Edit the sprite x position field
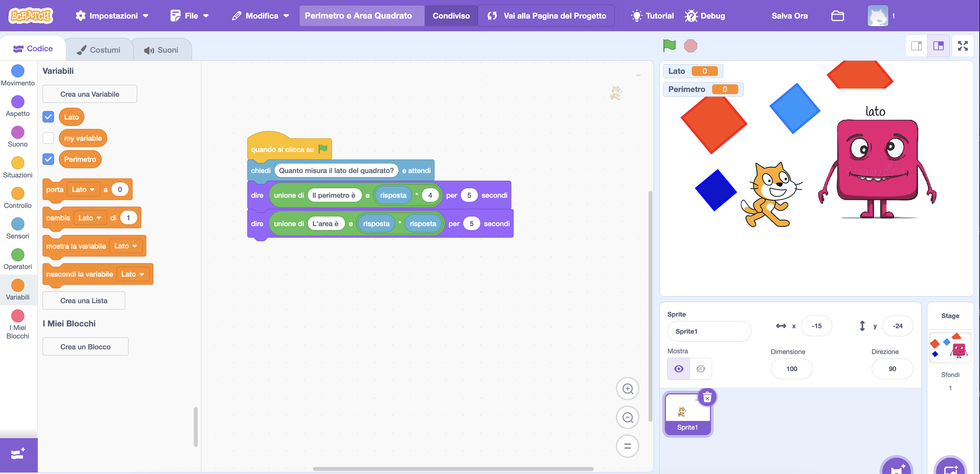The height and width of the screenshot is (474, 980). (x=816, y=326)
